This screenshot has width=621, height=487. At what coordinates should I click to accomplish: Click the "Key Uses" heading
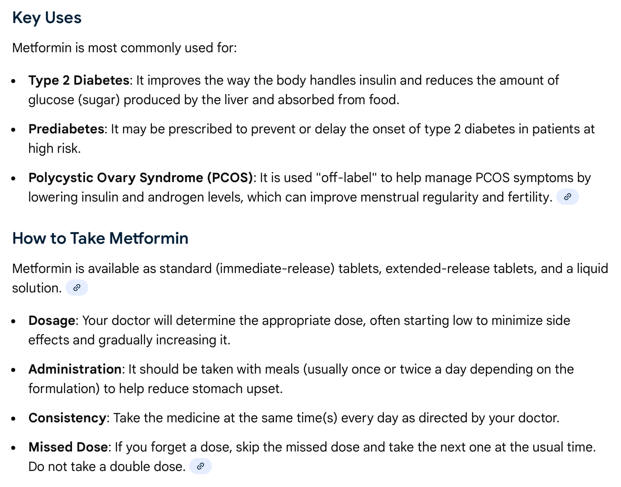47,18
